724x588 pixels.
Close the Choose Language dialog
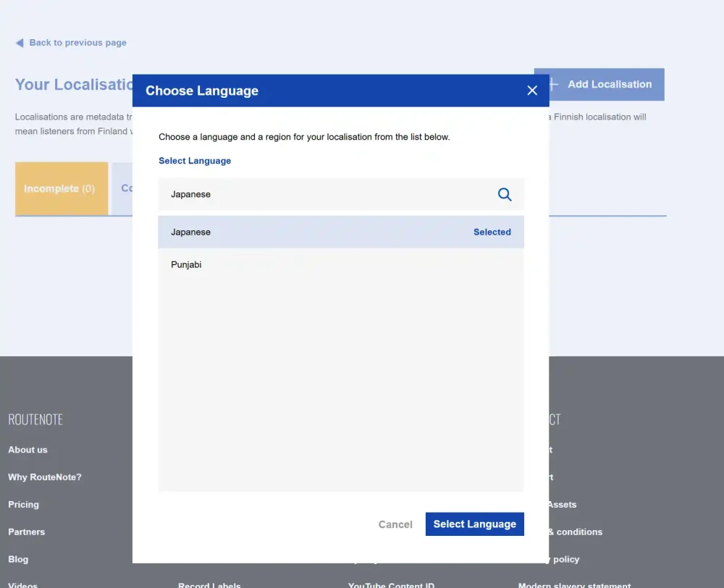pos(532,91)
